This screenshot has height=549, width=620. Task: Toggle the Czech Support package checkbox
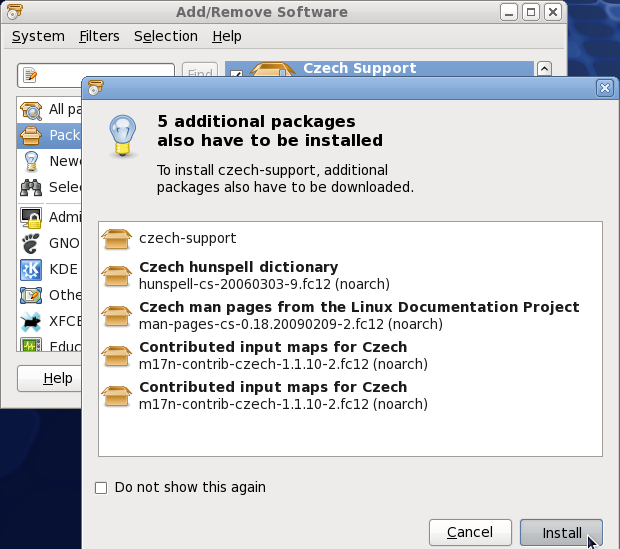point(235,74)
